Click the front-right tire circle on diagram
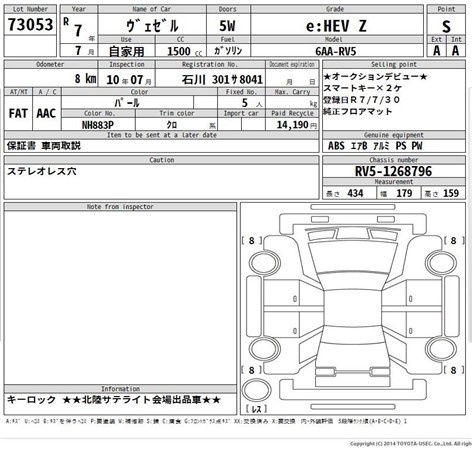 [443, 262]
